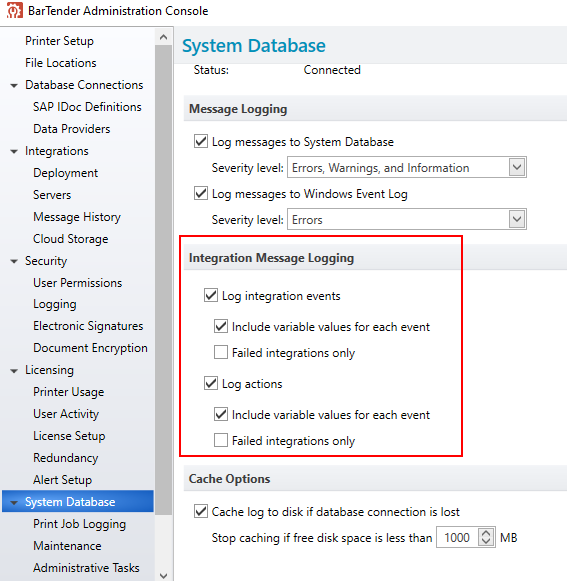Select File Locations in navigation tree
The image size is (567, 581).
pos(61,63)
